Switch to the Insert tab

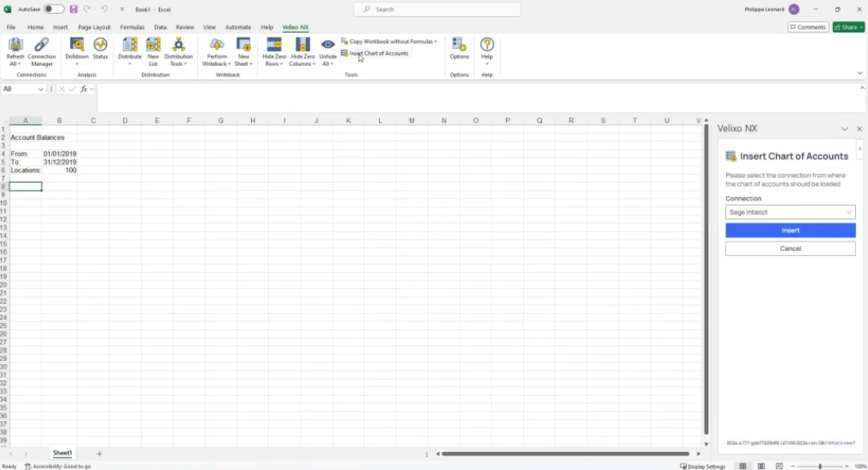pyautogui.click(x=60, y=27)
